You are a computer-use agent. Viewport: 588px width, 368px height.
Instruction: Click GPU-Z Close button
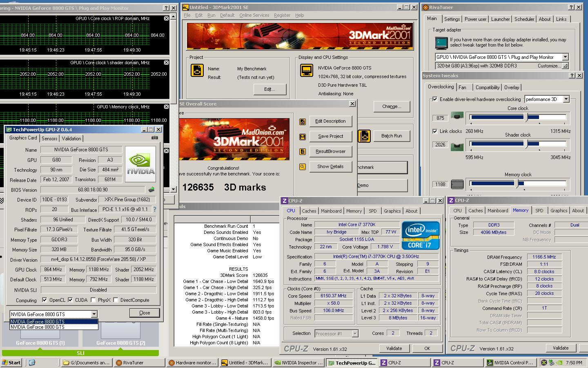point(145,313)
